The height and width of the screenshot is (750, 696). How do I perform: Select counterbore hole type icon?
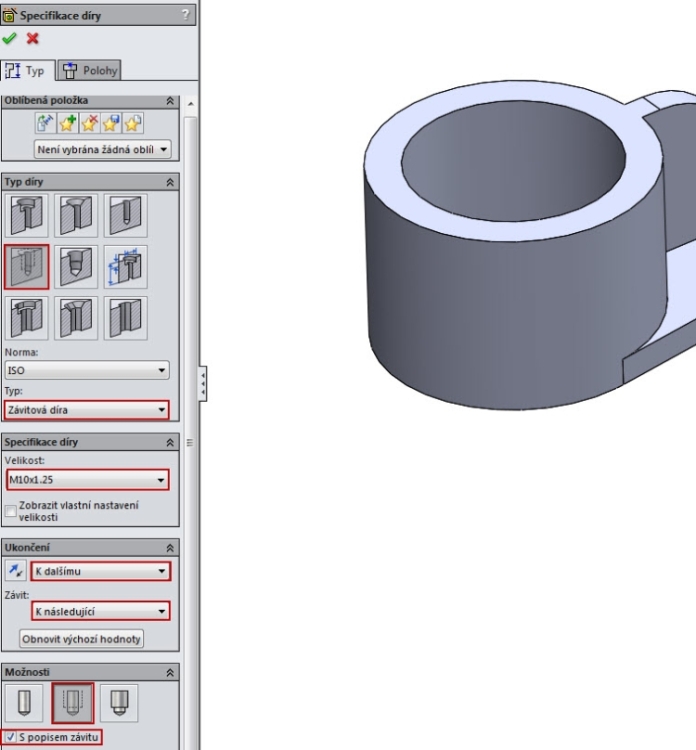coord(27,215)
